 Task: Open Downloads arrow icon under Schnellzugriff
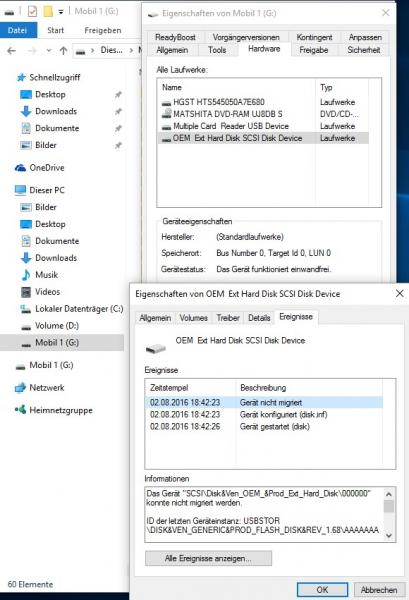coord(26,111)
